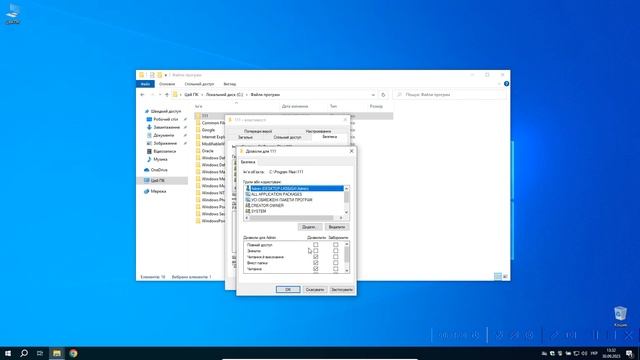
Task: Open Task View on the taskbar
Action: point(40,353)
